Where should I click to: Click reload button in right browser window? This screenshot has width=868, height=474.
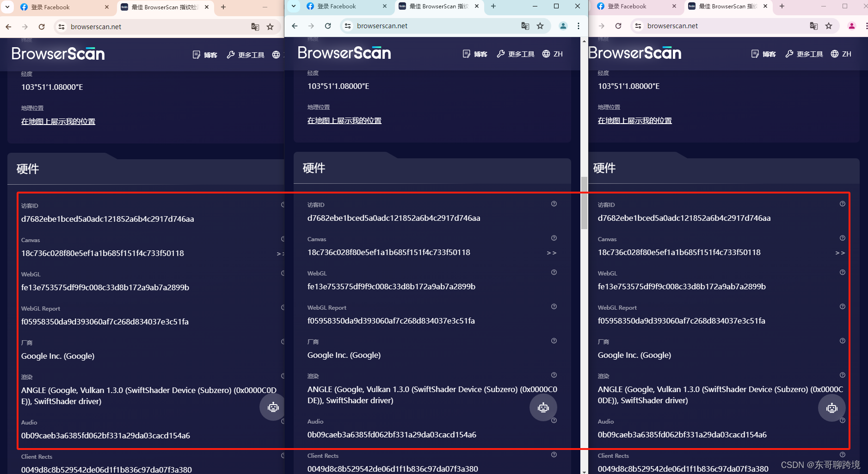click(618, 26)
